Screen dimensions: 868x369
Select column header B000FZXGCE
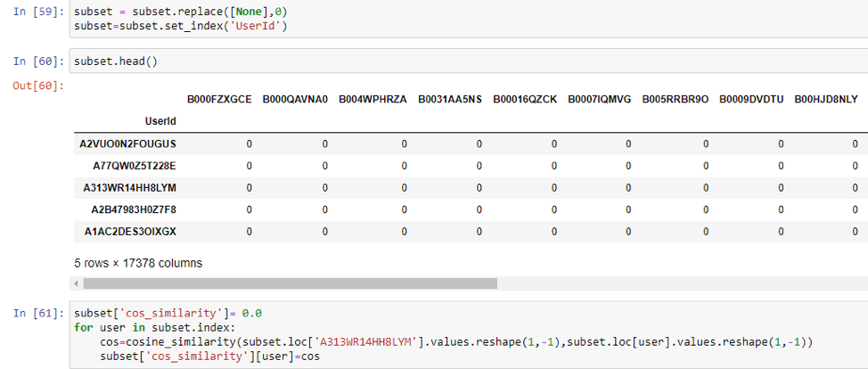[219, 100]
